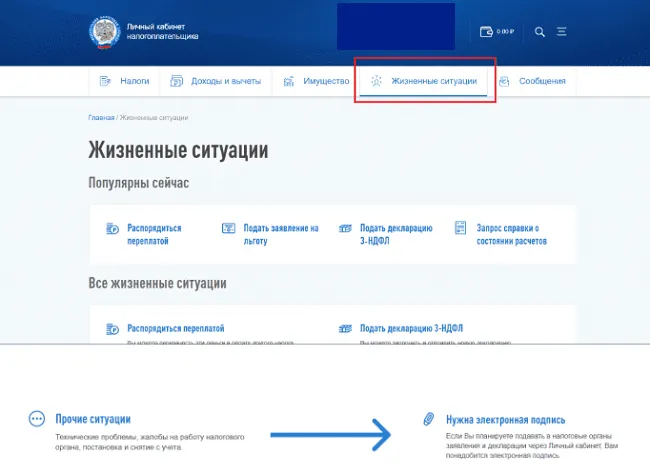Image resolution: width=650 pixels, height=474 pixels.
Task: Select Распорядиться переплатой under Все жизненные ситуации
Action: coord(176,328)
